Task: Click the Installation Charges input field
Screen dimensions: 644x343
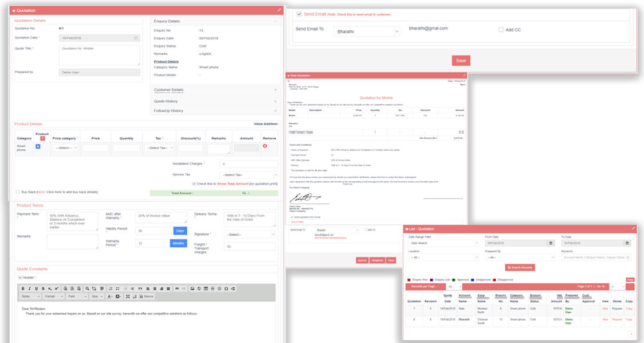Action: point(249,164)
